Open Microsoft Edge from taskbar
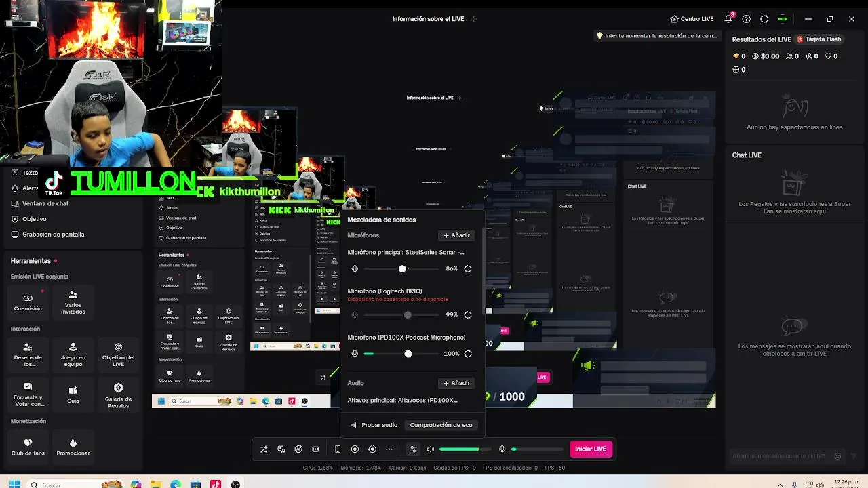 (176, 485)
